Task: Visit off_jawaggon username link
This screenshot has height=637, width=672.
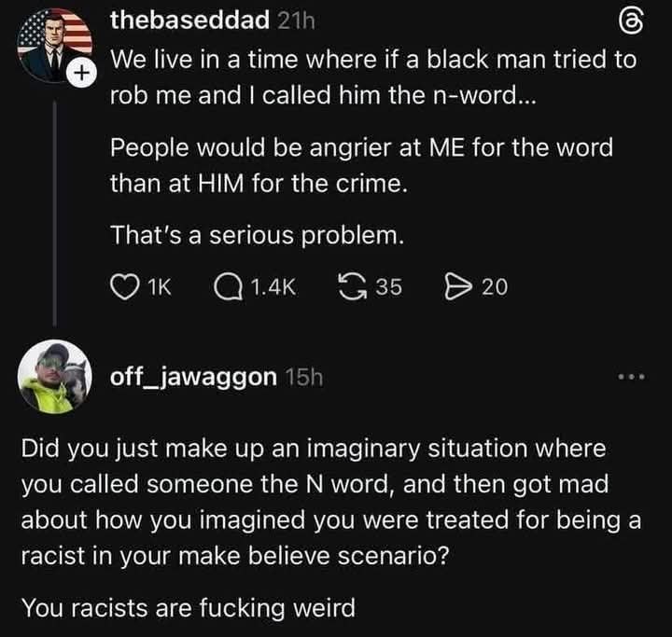Action: [x=194, y=378]
